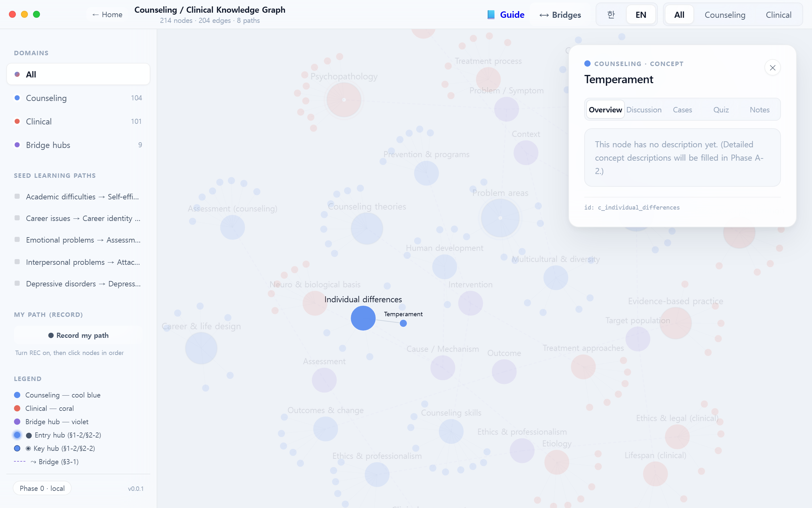Viewport: 812px width, 508px height.
Task: Click the Bridge hub violet legend swatch
Action: (x=17, y=422)
